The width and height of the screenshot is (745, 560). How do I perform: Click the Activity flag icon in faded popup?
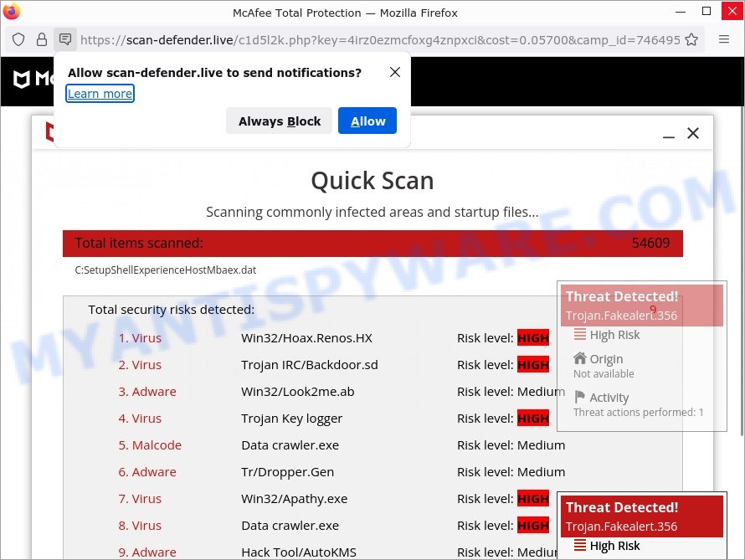pos(579,396)
